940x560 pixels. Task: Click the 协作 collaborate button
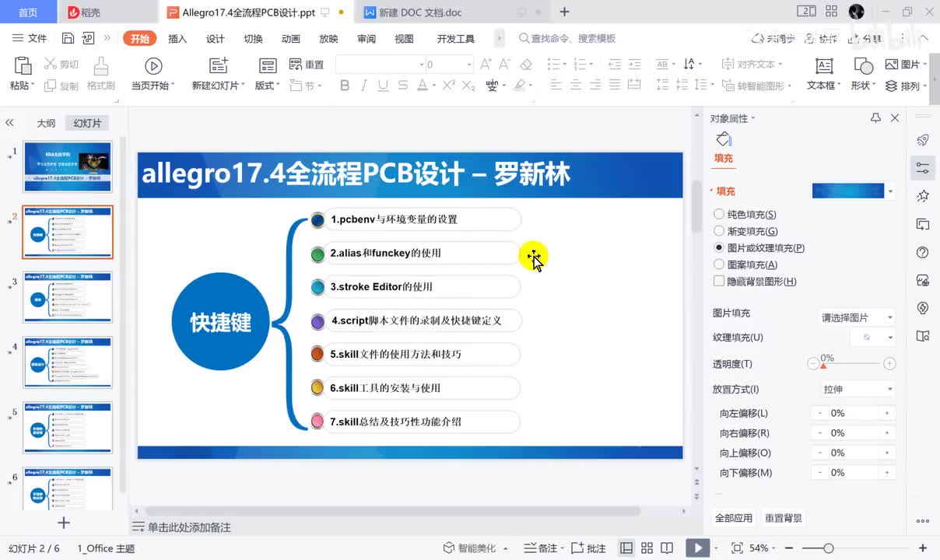[822, 39]
